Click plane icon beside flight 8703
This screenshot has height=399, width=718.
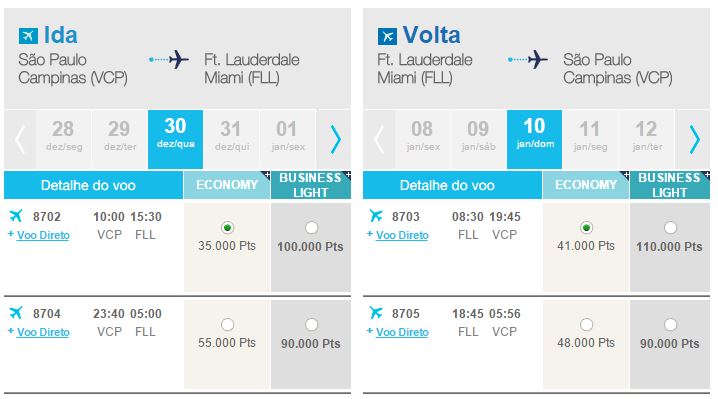tap(375, 215)
